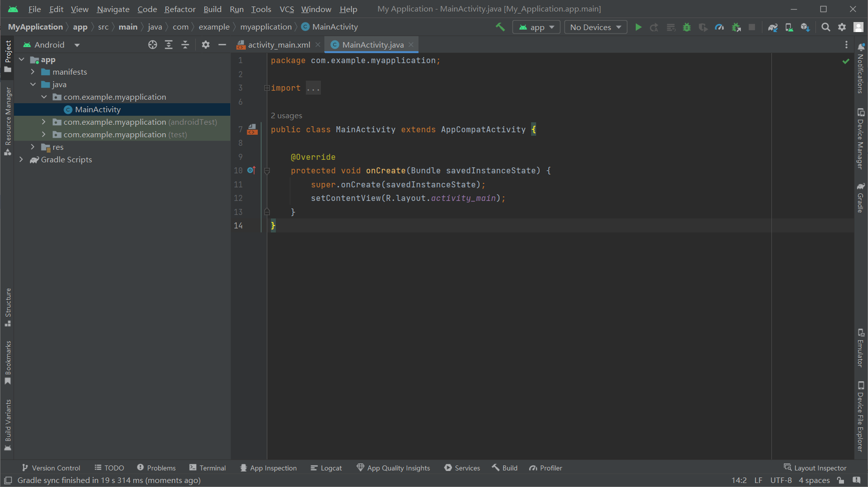Hide the Project panel with minus icon

pyautogui.click(x=222, y=45)
